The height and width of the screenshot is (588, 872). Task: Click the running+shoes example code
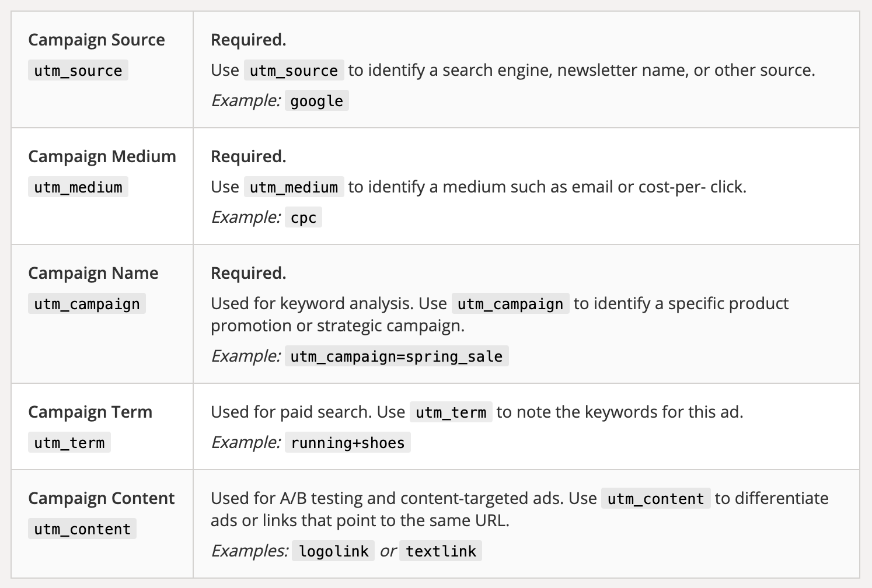348,443
